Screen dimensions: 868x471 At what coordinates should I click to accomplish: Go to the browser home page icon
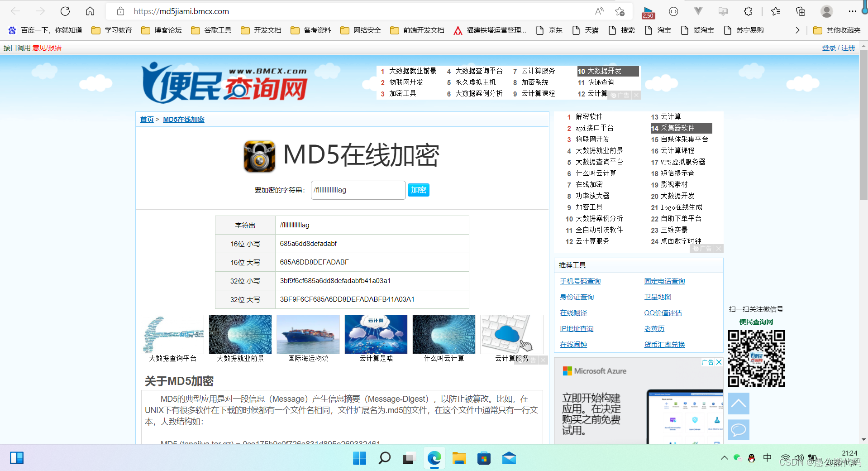click(x=90, y=11)
